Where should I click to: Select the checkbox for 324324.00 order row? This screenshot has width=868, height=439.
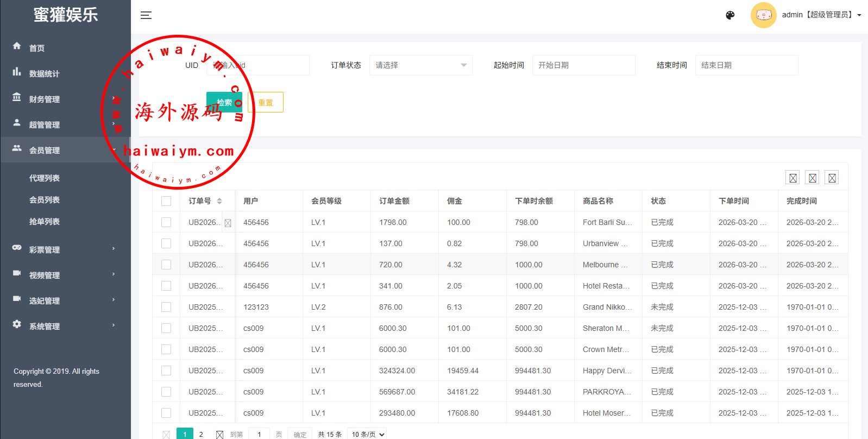pos(166,371)
